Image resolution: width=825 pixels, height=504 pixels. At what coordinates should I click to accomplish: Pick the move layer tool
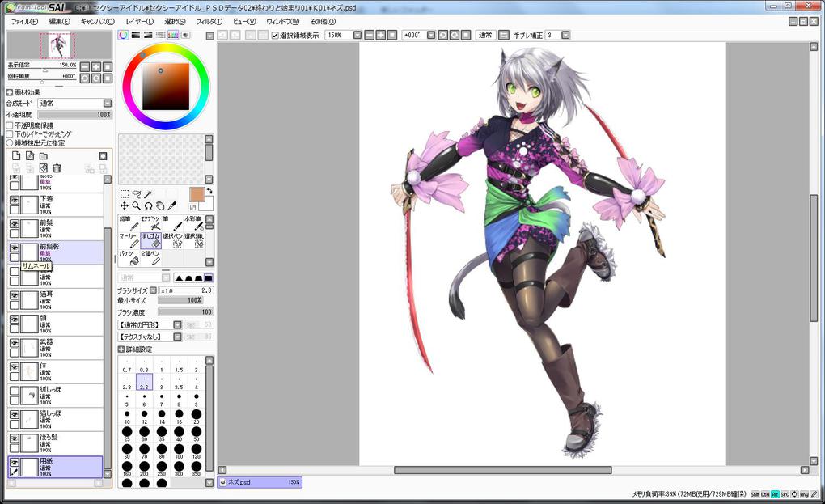125,205
